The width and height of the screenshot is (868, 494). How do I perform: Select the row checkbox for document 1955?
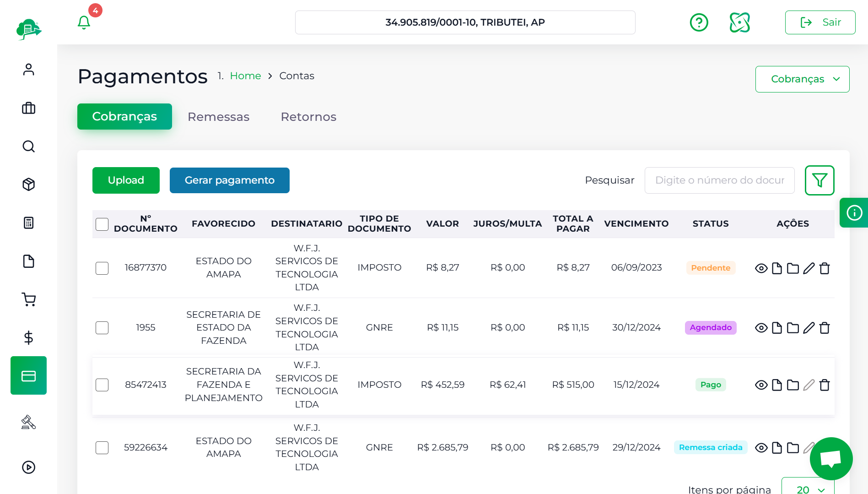click(x=102, y=328)
